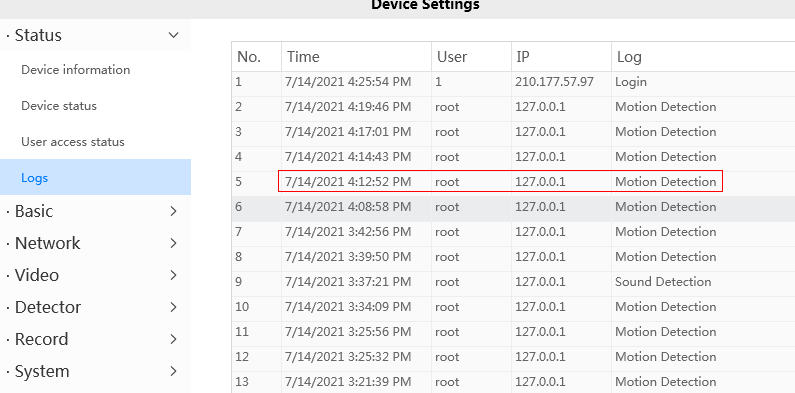Expand the Basic settings chevron
The width and height of the screenshot is (795, 393).
point(173,211)
